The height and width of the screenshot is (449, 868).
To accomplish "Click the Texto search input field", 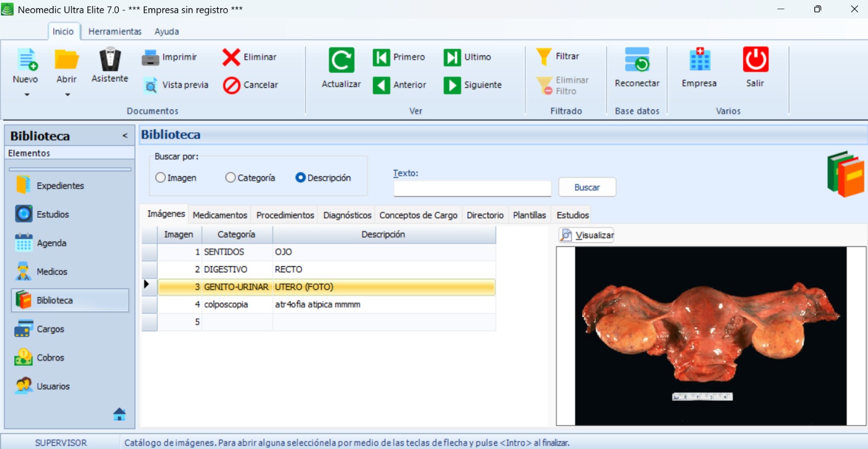I will point(472,188).
